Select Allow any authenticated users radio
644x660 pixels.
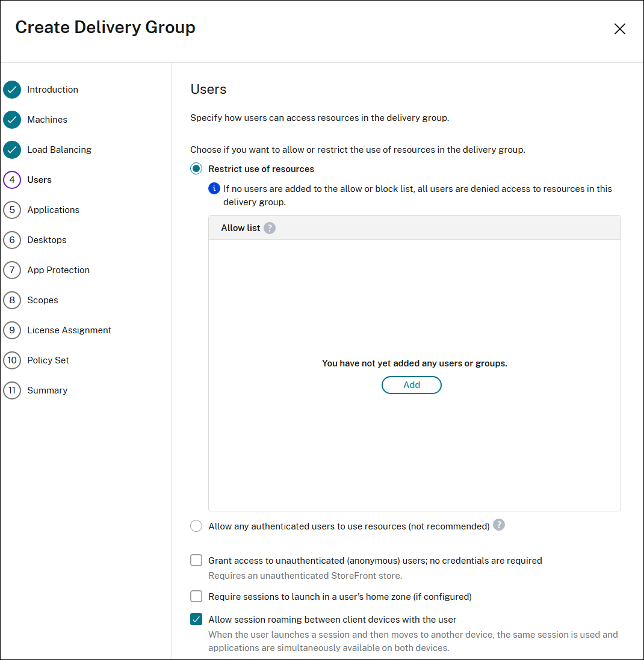click(x=196, y=526)
